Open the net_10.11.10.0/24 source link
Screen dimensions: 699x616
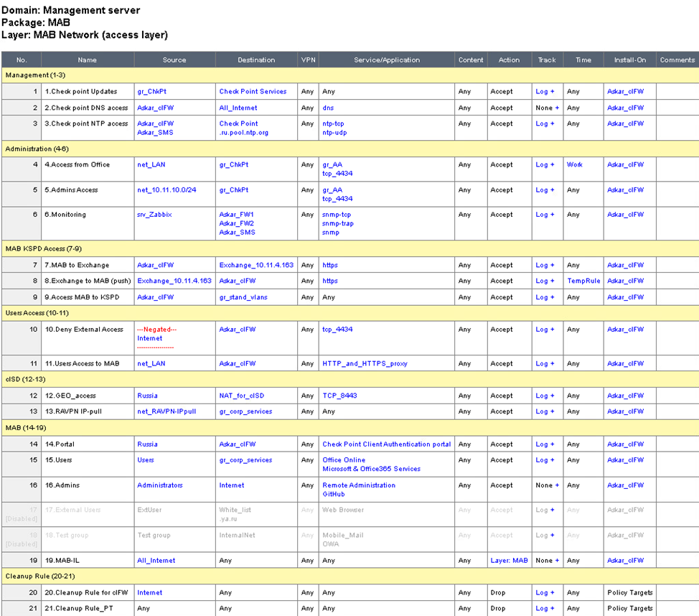point(166,190)
